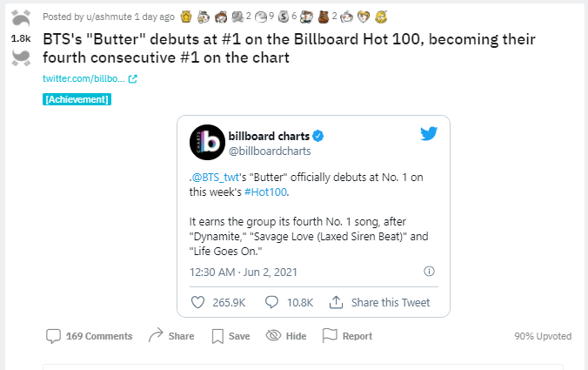Click the billboard charts profile avatar

point(207,142)
